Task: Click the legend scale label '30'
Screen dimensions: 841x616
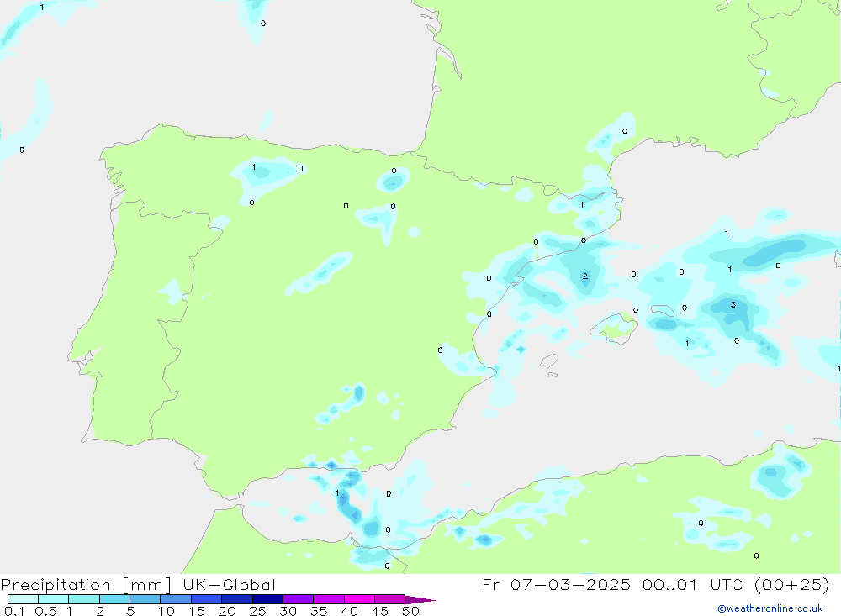Action: [288, 611]
